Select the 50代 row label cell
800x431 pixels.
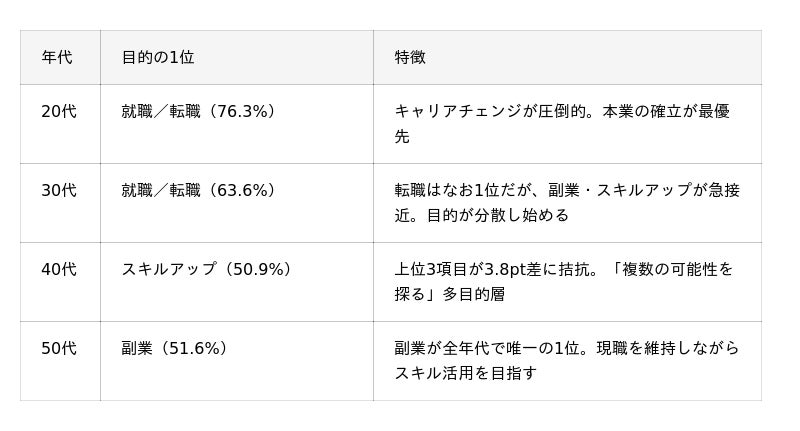click(x=59, y=348)
